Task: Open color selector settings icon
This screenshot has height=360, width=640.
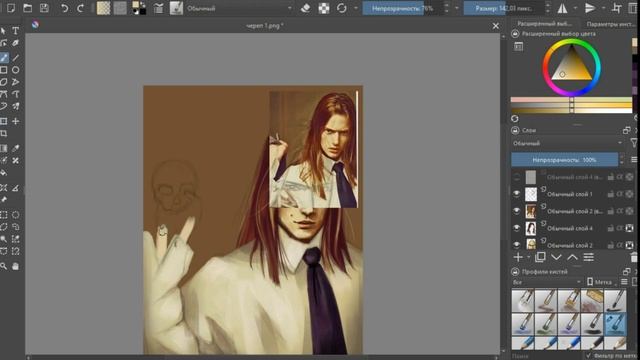Action: pyautogui.click(x=518, y=46)
